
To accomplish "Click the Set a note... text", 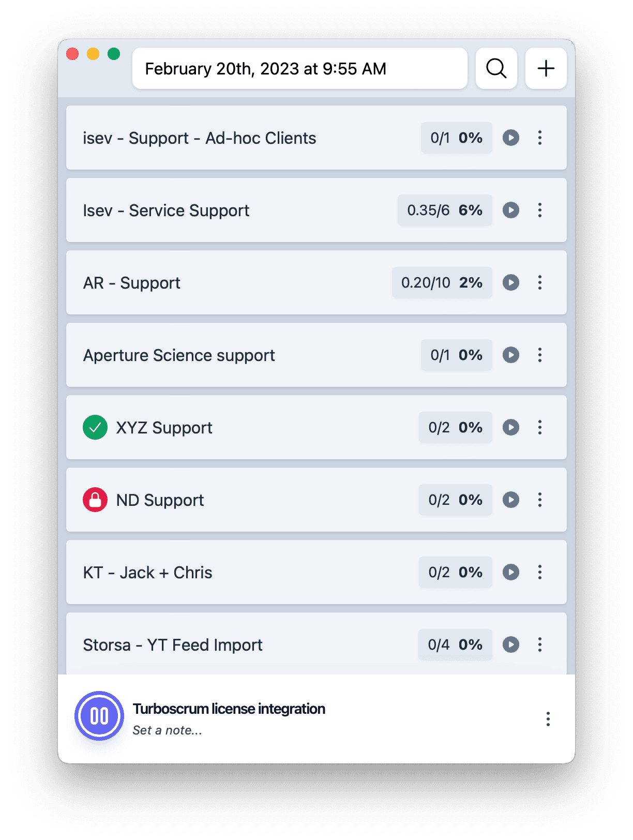I will [x=167, y=730].
